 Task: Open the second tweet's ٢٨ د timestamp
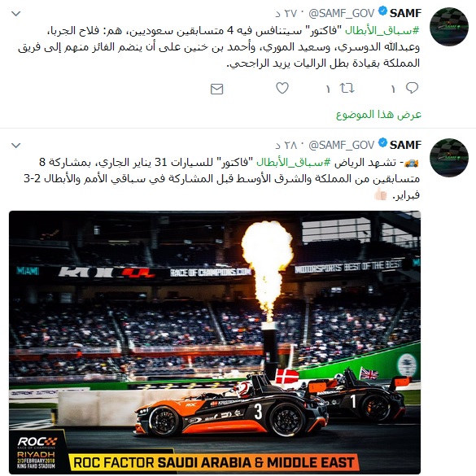286,146
